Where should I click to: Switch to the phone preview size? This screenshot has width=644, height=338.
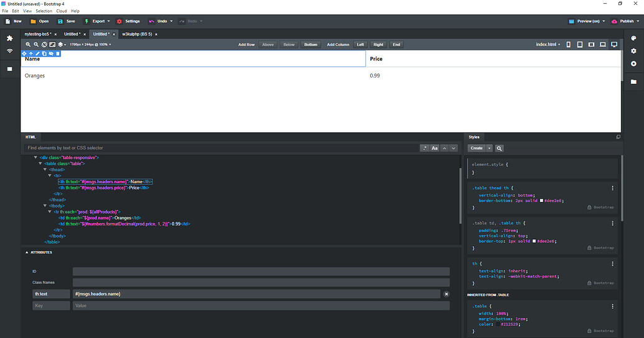tap(569, 45)
